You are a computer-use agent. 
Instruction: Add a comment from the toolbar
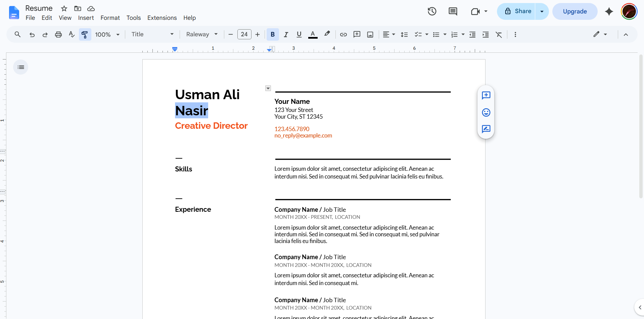pyautogui.click(x=357, y=34)
